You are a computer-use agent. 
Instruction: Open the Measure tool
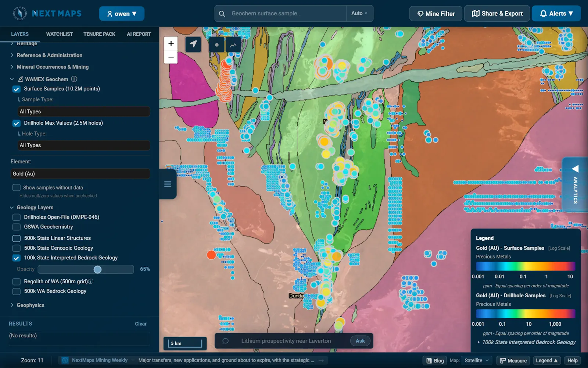(513, 361)
